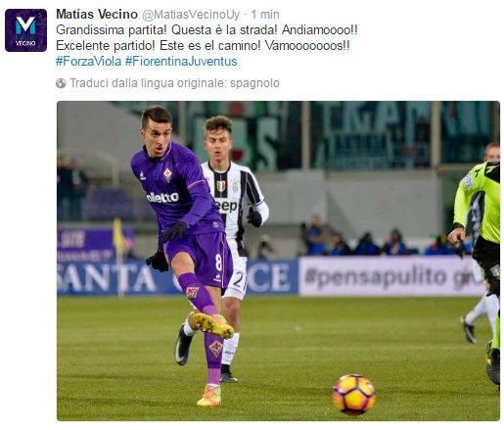Click the Excelente partido tweet line
Viewport: 504px width, 430px height.
(203, 46)
